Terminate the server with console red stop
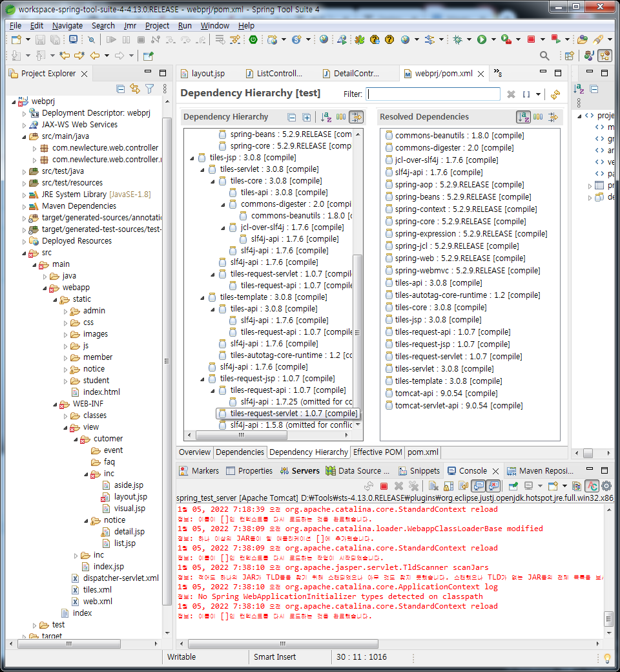Screen dimensions: 620x672 click(x=384, y=486)
